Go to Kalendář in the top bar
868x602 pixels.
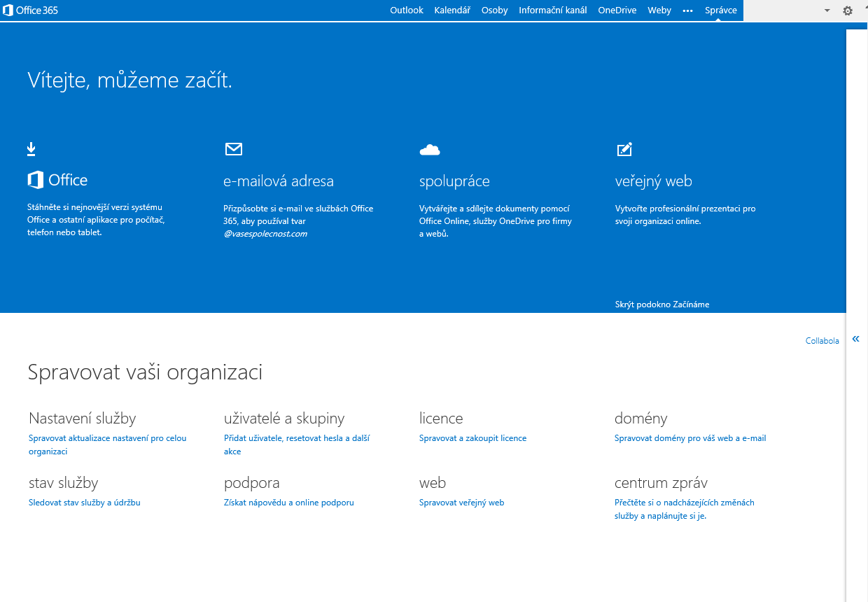[x=452, y=10]
